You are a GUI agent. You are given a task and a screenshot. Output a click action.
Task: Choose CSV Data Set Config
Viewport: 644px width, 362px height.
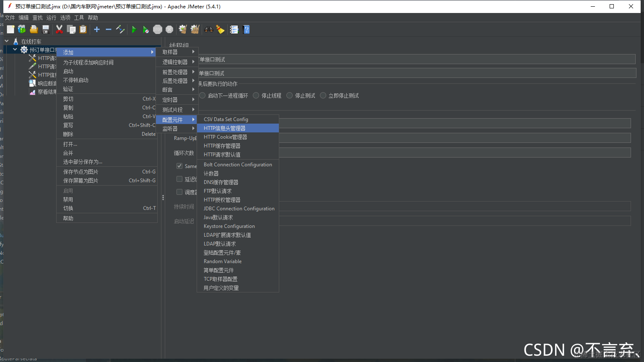(238, 119)
